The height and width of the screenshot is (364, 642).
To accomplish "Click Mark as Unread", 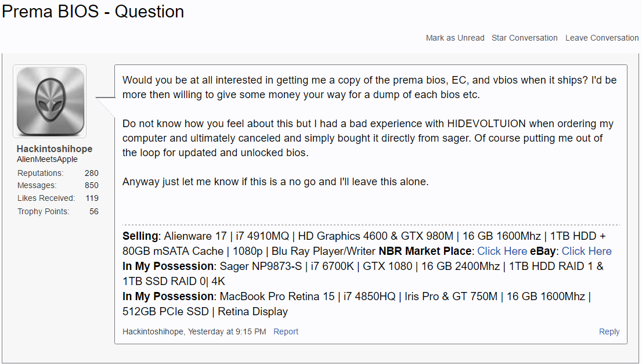I will click(455, 38).
